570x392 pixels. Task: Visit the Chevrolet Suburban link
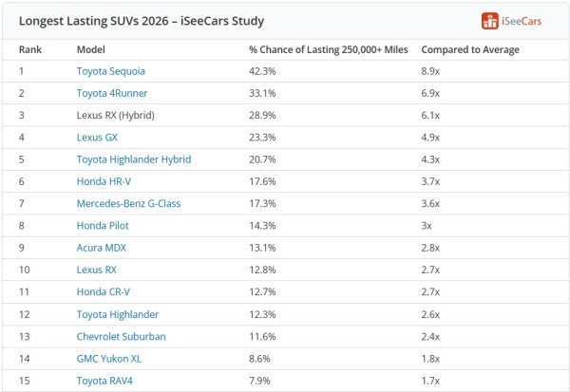pyautogui.click(x=121, y=337)
